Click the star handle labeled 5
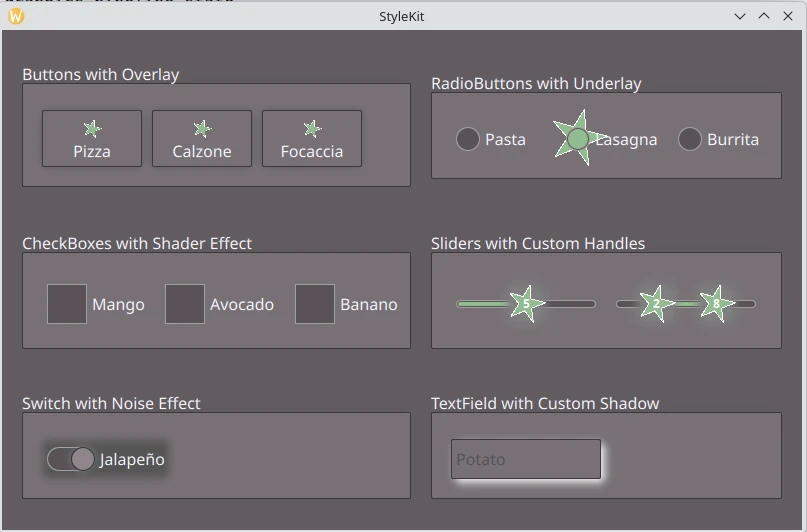Image resolution: width=807 pixels, height=532 pixels. [527, 304]
